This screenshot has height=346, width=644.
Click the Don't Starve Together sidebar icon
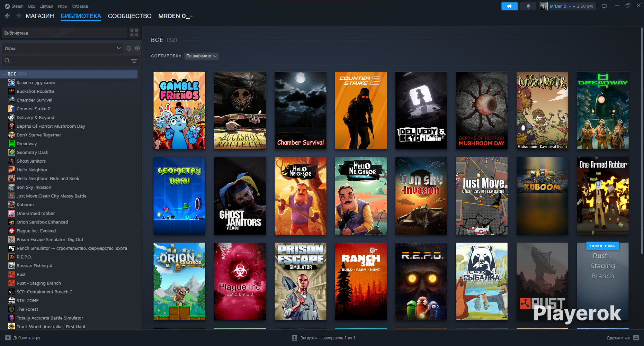tap(11, 135)
